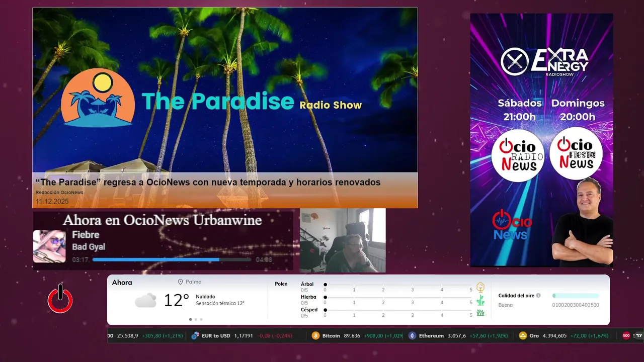Click the grass pollen icon beside Hierba
This screenshot has height=362, width=644.
480,300
